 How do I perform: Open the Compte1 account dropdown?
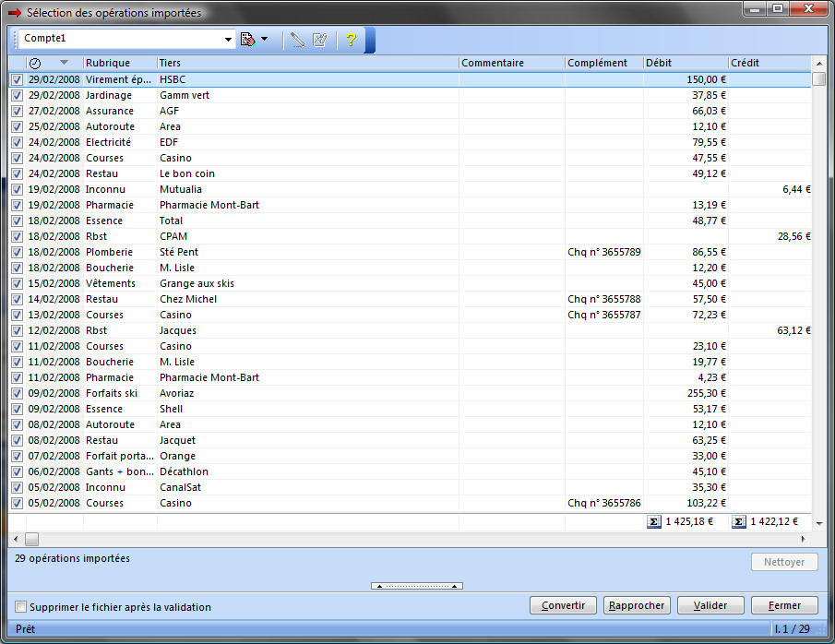(x=229, y=39)
